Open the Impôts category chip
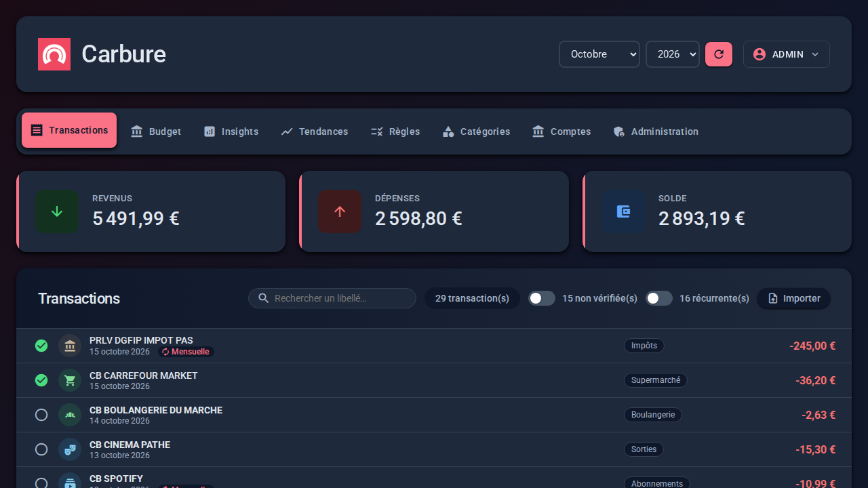Viewport: 868px width, 488px height. point(644,346)
